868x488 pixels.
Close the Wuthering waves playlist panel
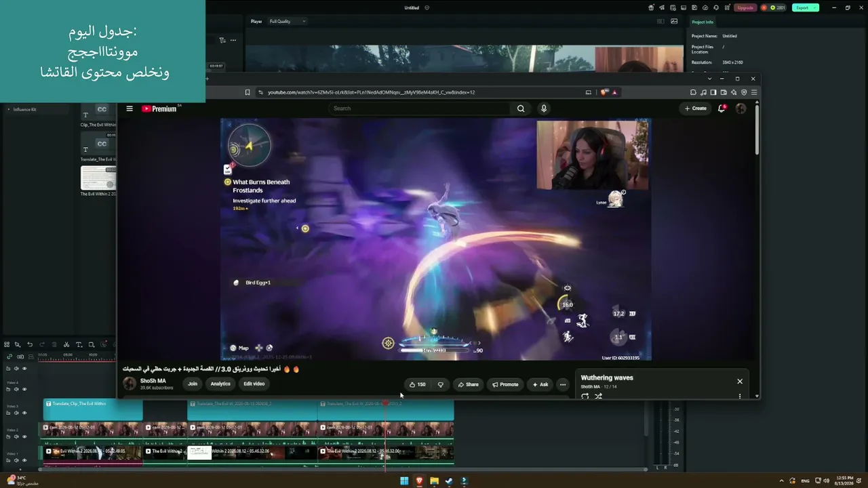(740, 381)
